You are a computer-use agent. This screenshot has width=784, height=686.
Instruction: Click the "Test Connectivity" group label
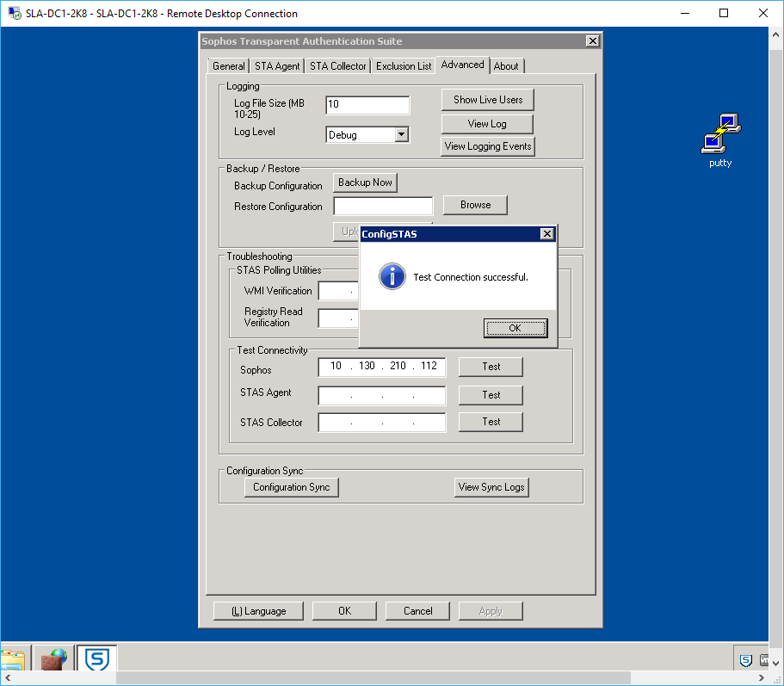(272, 350)
